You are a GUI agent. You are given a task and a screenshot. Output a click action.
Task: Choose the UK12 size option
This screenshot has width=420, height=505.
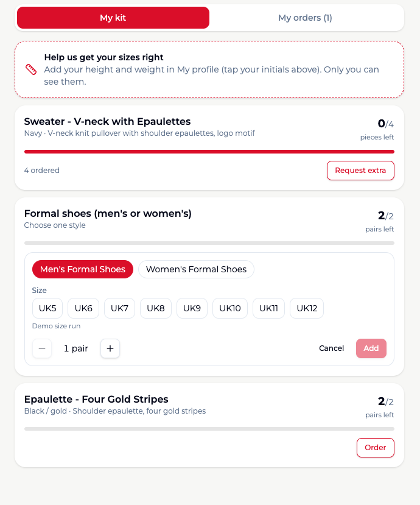(x=307, y=308)
